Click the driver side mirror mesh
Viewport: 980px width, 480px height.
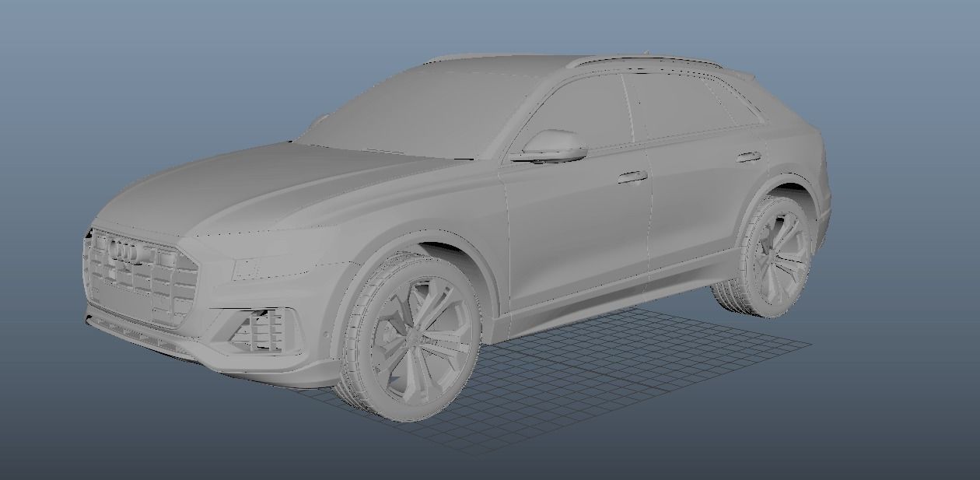[555, 145]
